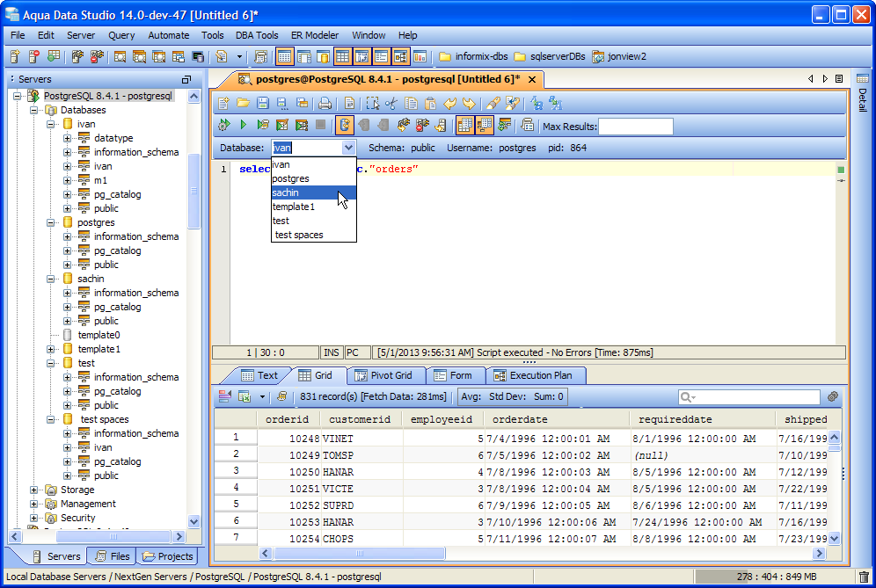Collapse the Databases folder node
The image size is (876, 588).
click(33, 110)
